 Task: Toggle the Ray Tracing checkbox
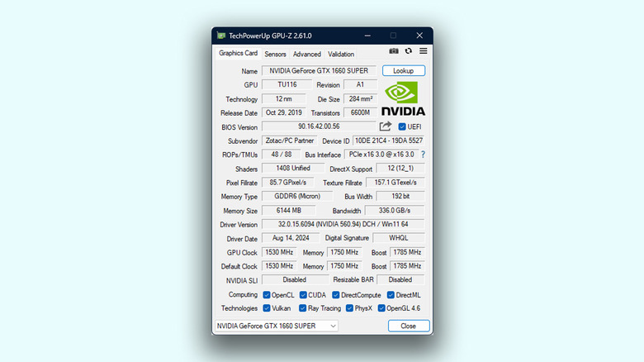[x=303, y=308]
